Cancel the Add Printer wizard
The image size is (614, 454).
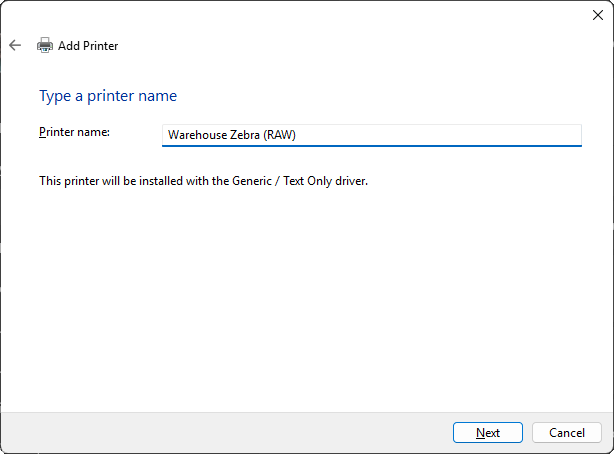coord(567,432)
